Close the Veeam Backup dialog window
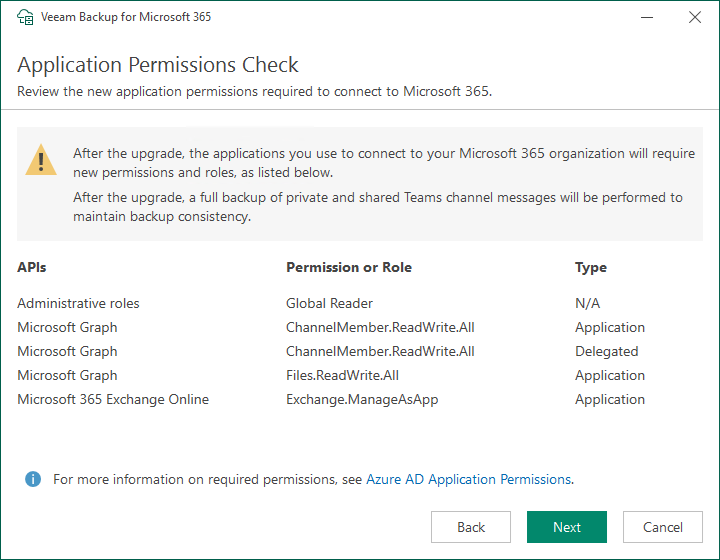Viewport: 720px width, 560px height. click(695, 17)
